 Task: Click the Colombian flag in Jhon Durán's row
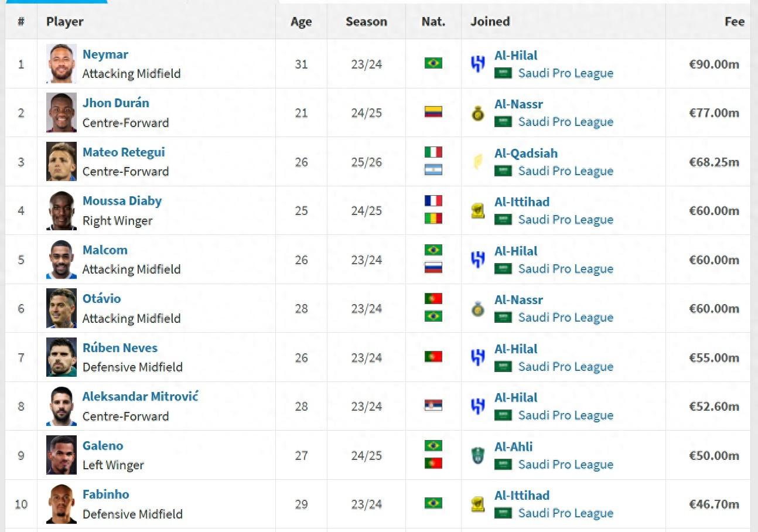point(433,112)
